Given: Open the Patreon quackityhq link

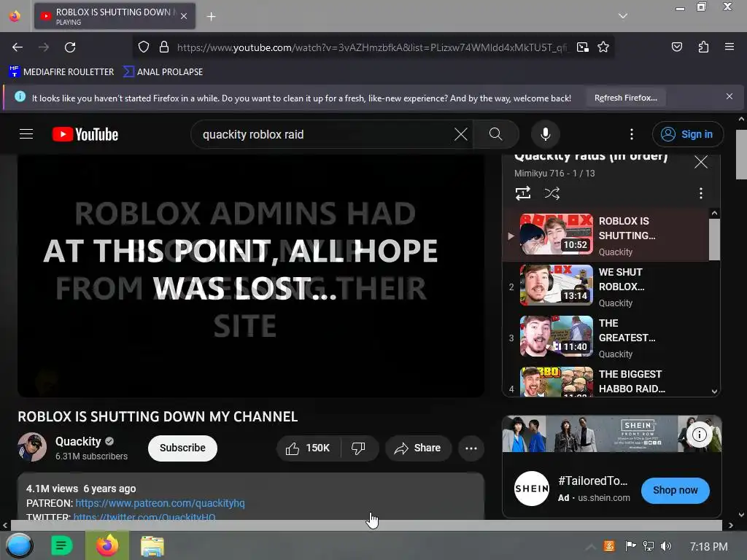Looking at the screenshot, I should [x=160, y=503].
